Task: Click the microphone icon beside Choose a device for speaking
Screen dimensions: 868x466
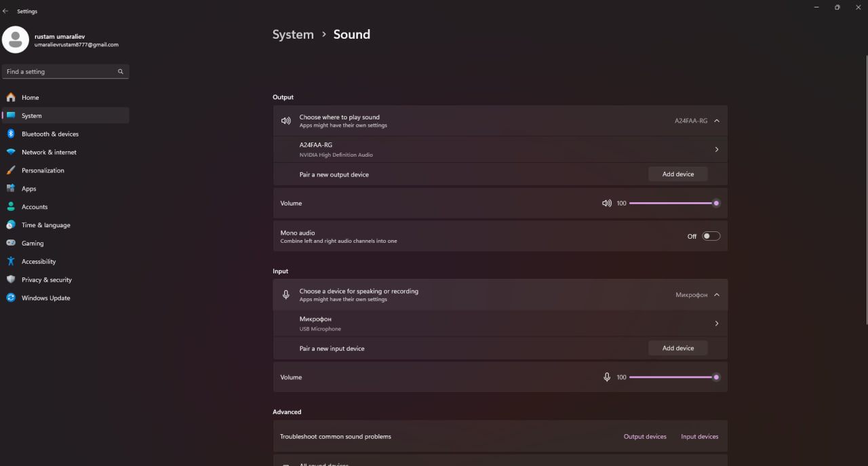Action: pyautogui.click(x=285, y=294)
